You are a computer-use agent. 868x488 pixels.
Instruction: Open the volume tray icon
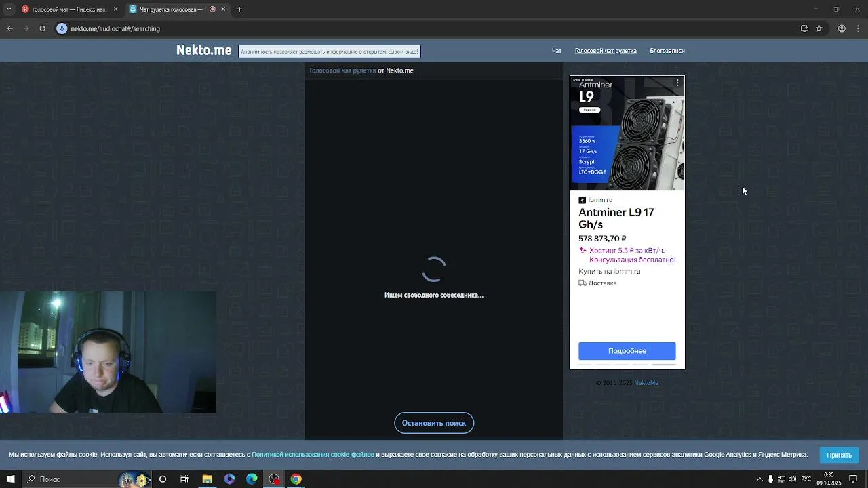[x=792, y=479]
